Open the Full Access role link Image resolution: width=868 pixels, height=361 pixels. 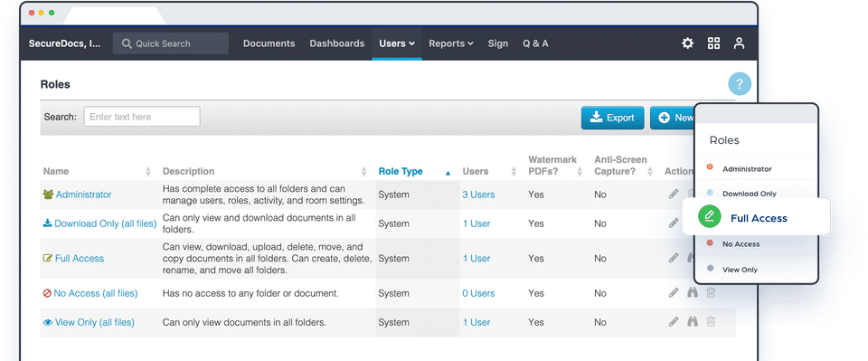point(80,258)
